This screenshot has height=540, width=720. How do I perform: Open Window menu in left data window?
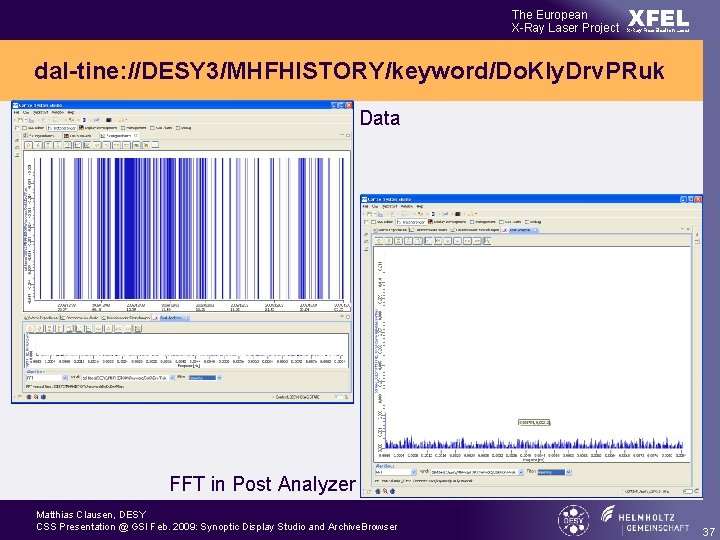pyautogui.click(x=58, y=112)
